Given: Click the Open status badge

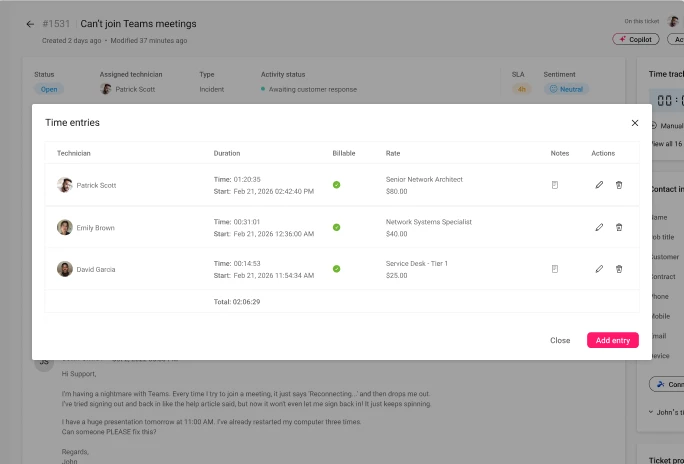Looking at the screenshot, I should coord(49,89).
